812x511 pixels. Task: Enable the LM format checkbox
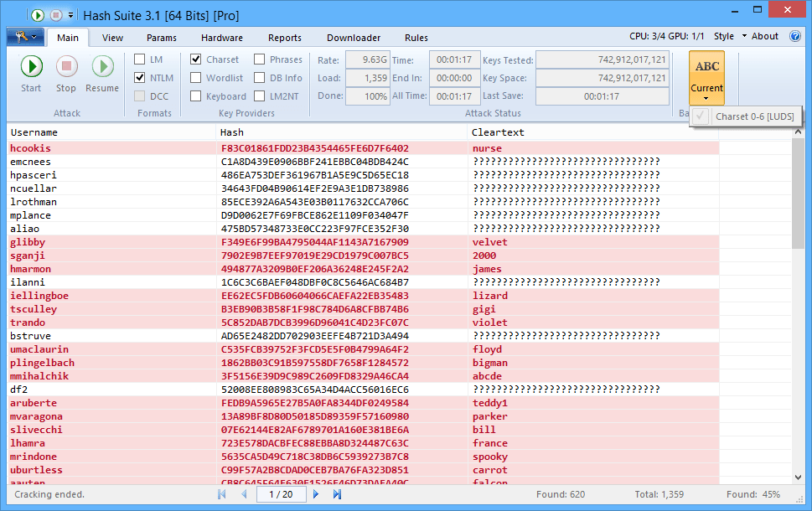click(139, 59)
